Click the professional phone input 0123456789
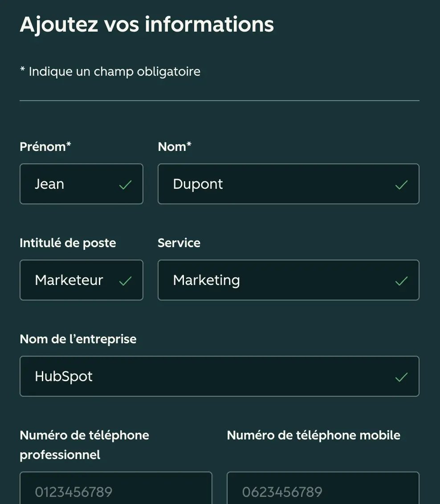The image size is (440, 504). coord(116,491)
